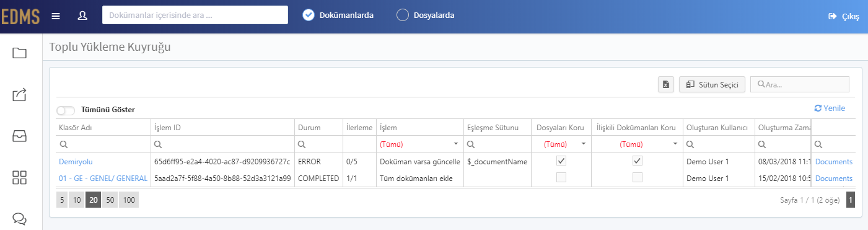Open the Demiryolu folder link
Screen dimensions: 868x230
[x=76, y=161]
